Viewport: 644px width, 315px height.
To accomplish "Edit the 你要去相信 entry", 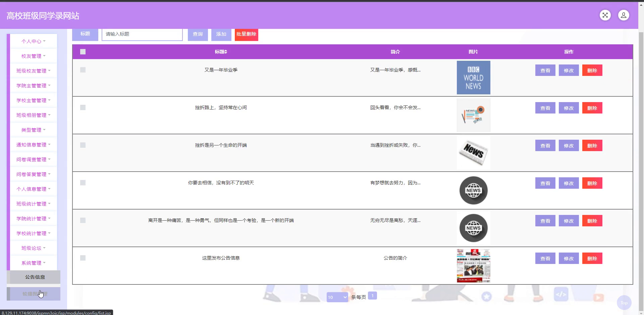I will [x=569, y=183].
